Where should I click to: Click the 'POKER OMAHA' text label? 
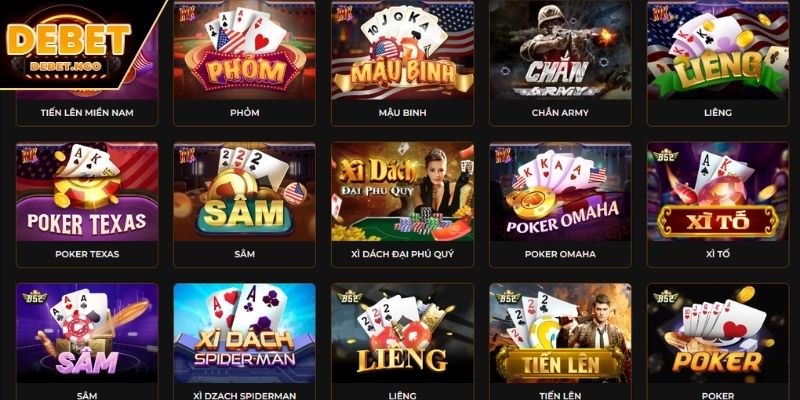click(560, 254)
